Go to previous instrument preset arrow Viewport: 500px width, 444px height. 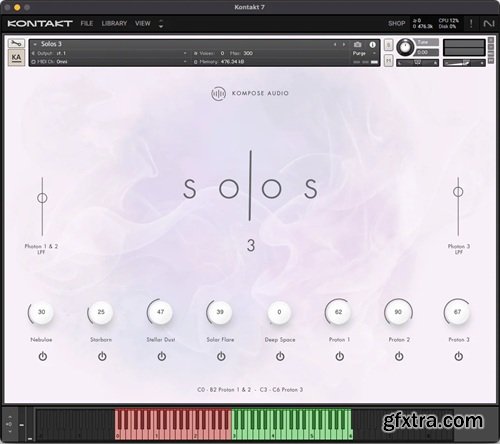pos(335,44)
